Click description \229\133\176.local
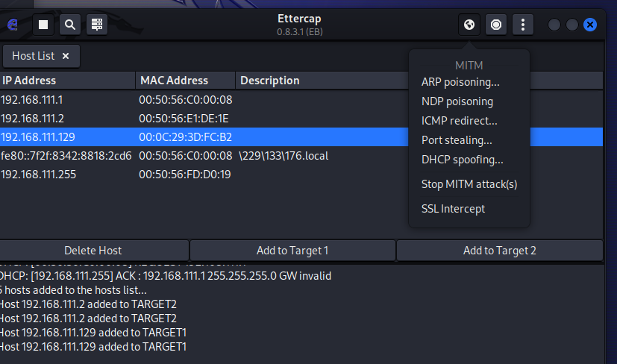617x364 pixels. click(x=284, y=155)
